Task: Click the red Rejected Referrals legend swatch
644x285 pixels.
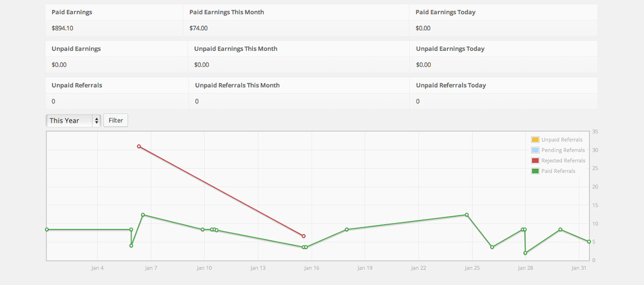Action: (x=535, y=160)
